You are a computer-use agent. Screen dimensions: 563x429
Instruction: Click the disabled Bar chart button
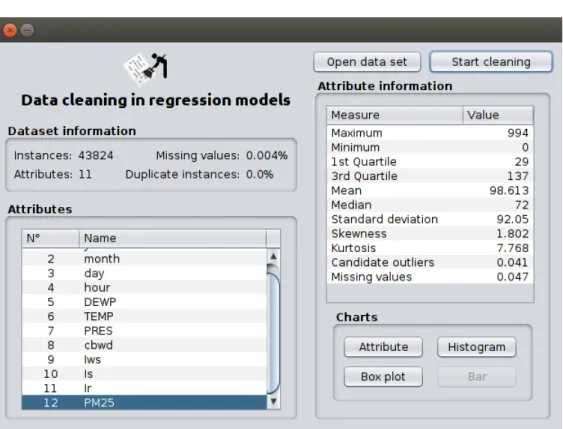476,377
